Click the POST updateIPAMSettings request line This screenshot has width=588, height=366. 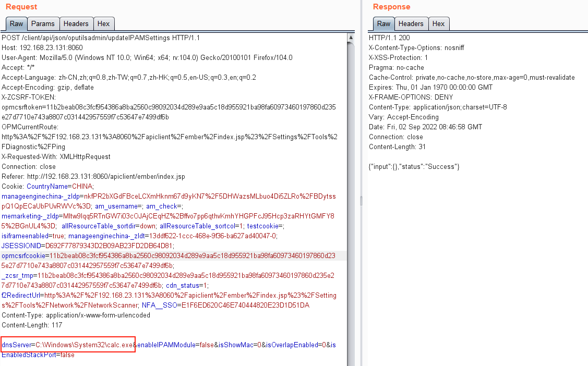click(101, 38)
